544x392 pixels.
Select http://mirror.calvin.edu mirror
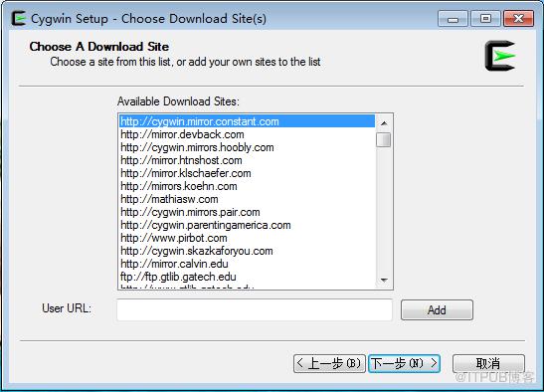pos(247,264)
